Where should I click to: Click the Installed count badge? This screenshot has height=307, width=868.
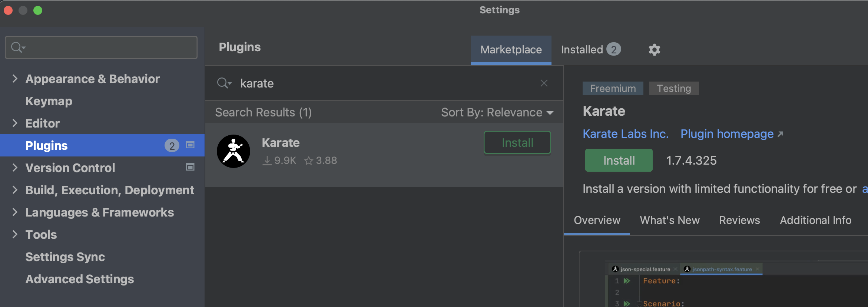(x=614, y=49)
